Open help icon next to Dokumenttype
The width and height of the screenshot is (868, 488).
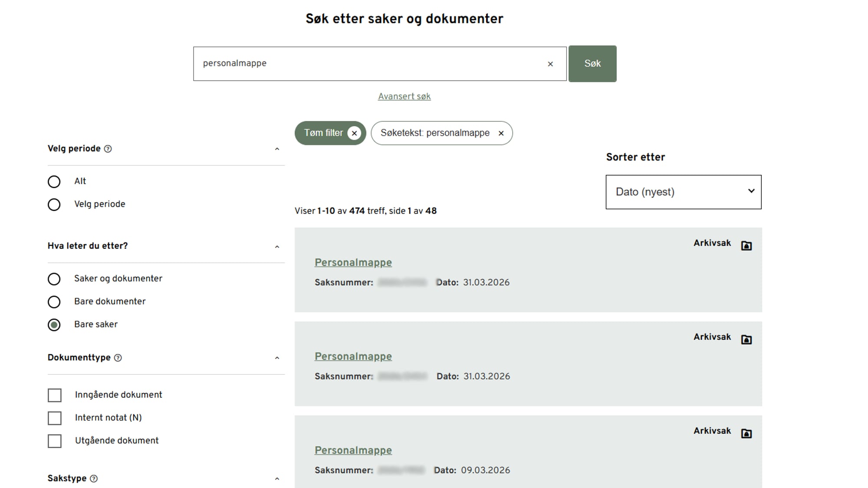point(118,358)
